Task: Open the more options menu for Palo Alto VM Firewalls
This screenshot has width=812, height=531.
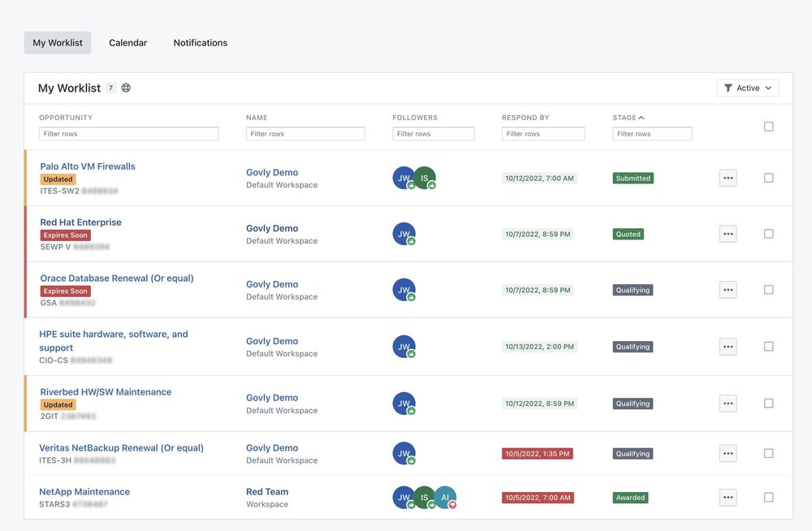Action: coord(728,178)
